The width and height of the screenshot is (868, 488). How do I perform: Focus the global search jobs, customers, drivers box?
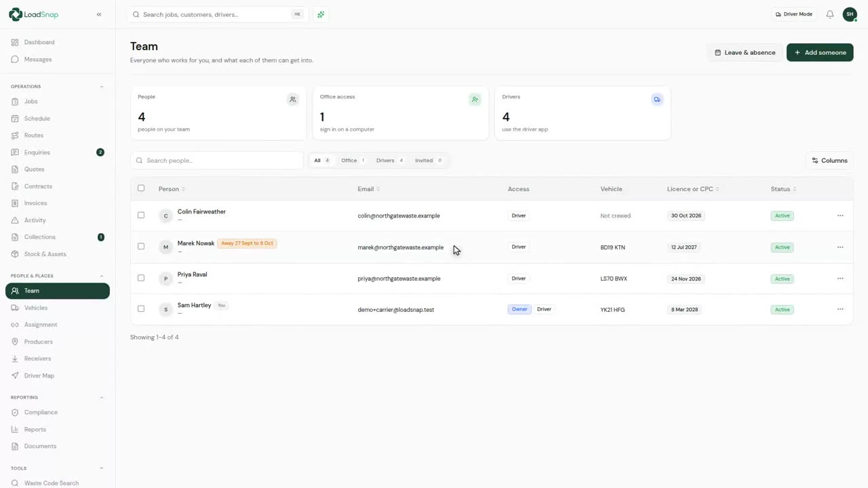click(x=217, y=14)
